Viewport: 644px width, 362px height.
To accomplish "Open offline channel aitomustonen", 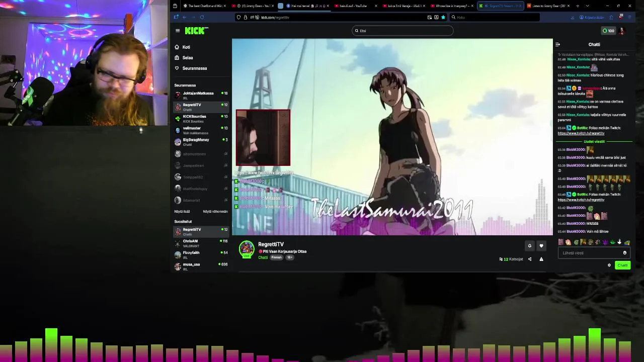I will point(201,154).
